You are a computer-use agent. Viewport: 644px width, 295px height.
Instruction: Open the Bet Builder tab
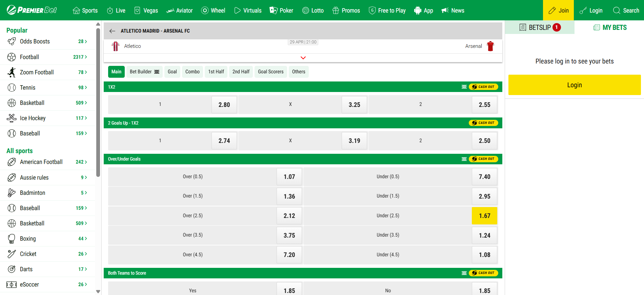[144, 72]
